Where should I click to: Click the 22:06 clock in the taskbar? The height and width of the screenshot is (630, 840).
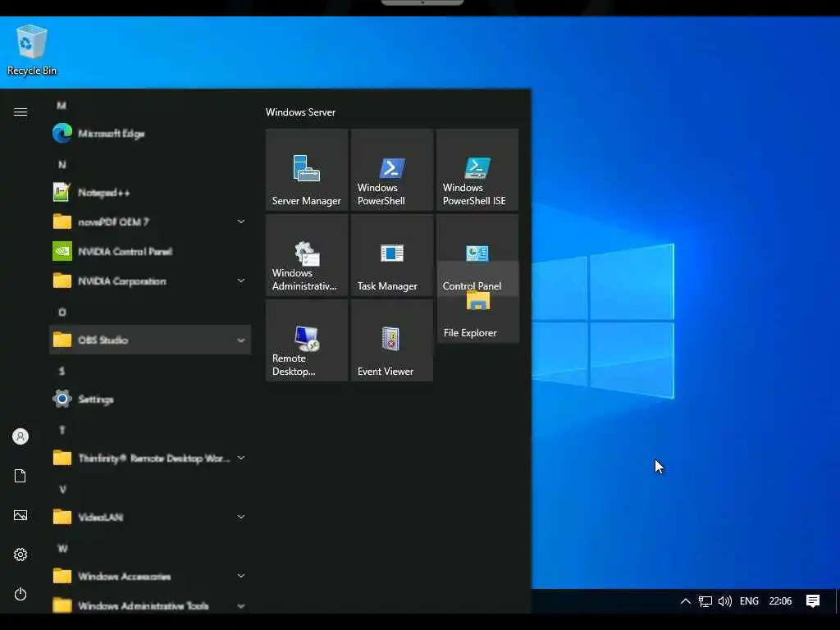pos(780,601)
